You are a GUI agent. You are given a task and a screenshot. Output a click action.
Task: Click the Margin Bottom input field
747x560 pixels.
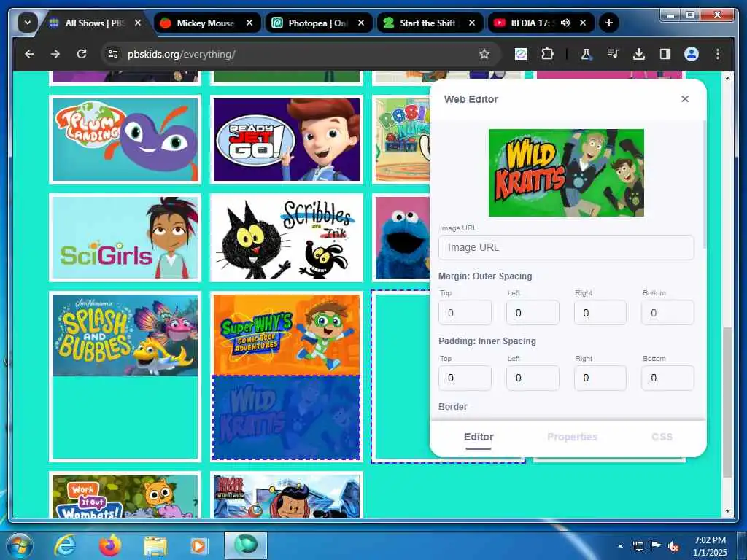click(x=667, y=313)
